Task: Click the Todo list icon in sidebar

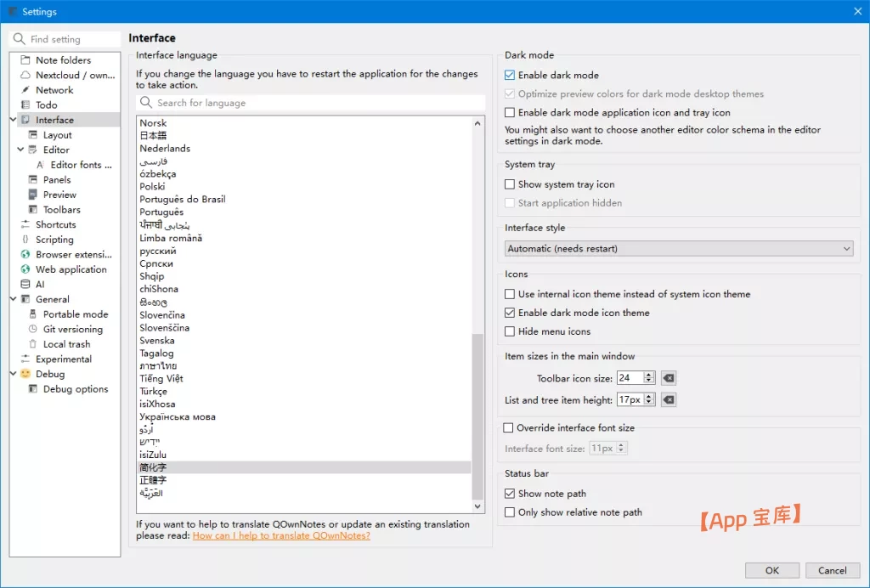Action: point(25,105)
